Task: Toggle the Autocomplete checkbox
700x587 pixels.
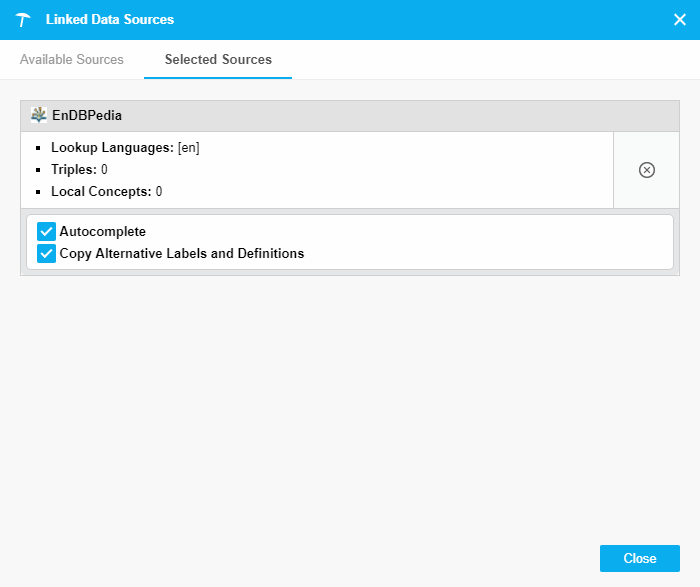Action: [x=46, y=232]
